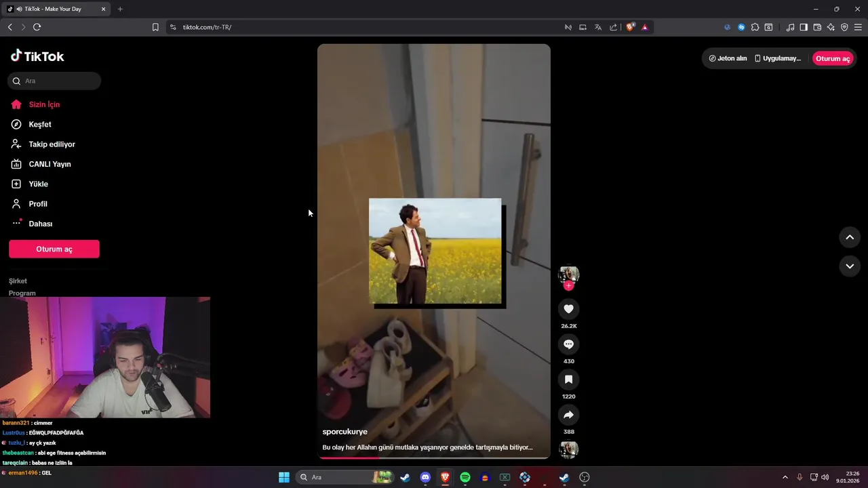
Task: Open Brave VPN shield icon
Action: click(844, 27)
